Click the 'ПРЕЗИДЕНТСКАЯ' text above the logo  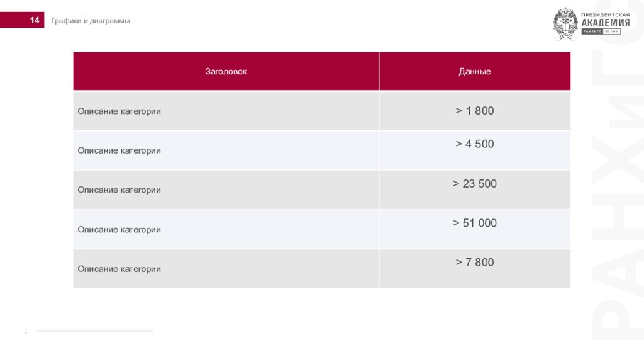click(606, 15)
